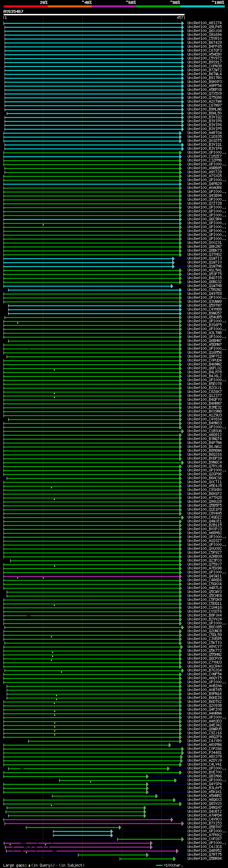Open hit UniRef100_Q4R952

click(x=204, y=851)
